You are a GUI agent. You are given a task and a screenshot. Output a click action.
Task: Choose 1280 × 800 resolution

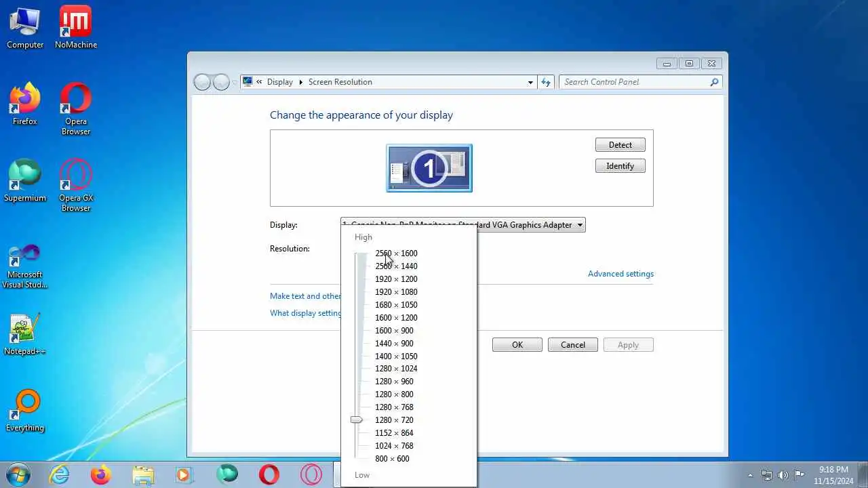tap(394, 394)
